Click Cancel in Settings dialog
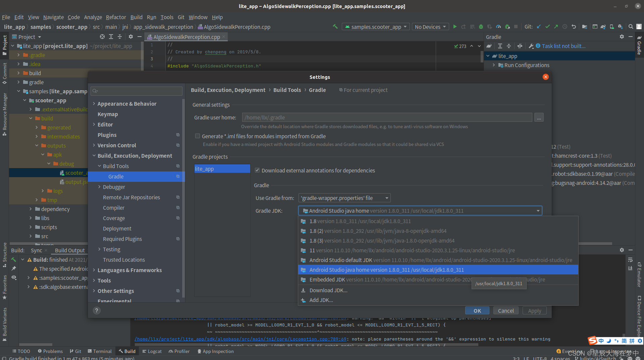Viewport: 644px width, 360px height. [506, 311]
